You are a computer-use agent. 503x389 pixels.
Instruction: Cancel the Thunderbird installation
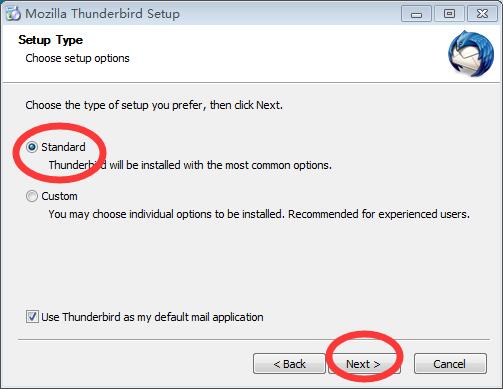click(x=450, y=364)
